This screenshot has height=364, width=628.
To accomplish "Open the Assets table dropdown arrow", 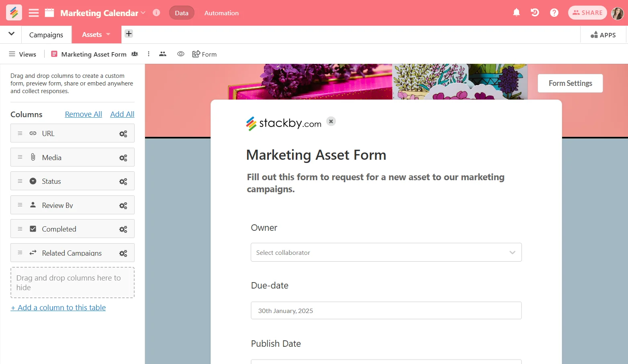I will (107, 34).
